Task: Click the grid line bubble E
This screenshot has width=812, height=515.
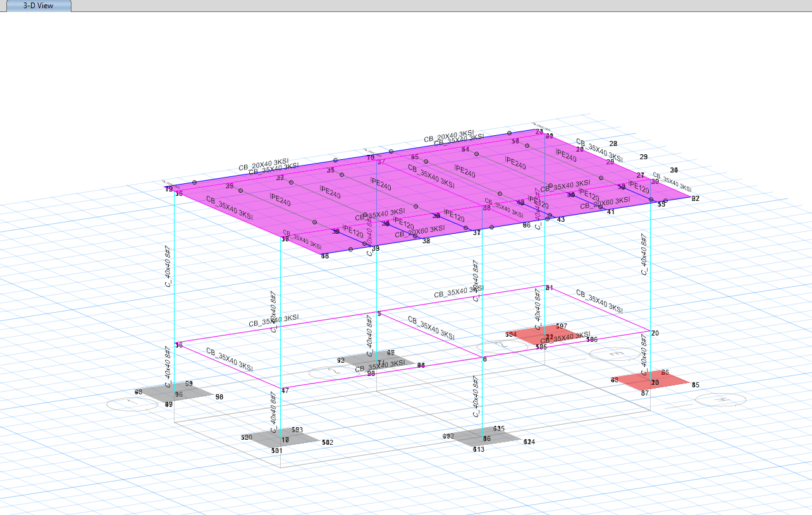Action: [x=615, y=354]
